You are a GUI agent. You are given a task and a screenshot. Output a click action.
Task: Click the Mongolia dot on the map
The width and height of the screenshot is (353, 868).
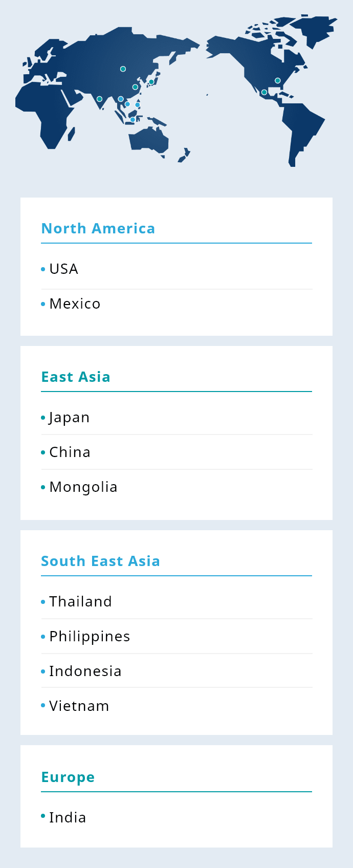coord(123,69)
